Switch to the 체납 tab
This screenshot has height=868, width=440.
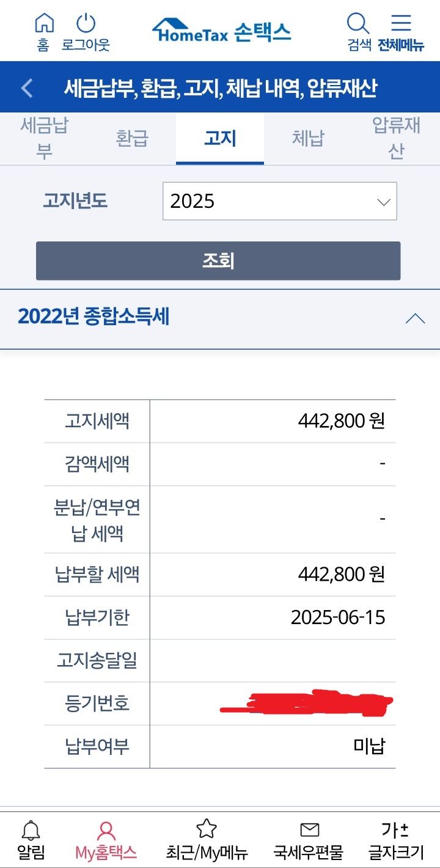308,138
